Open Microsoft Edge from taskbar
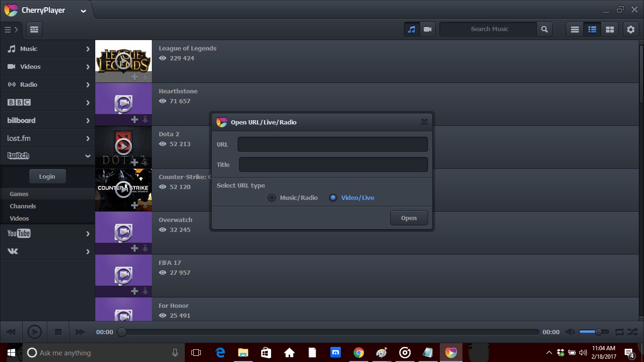This screenshot has height=362, width=644. 220,353
